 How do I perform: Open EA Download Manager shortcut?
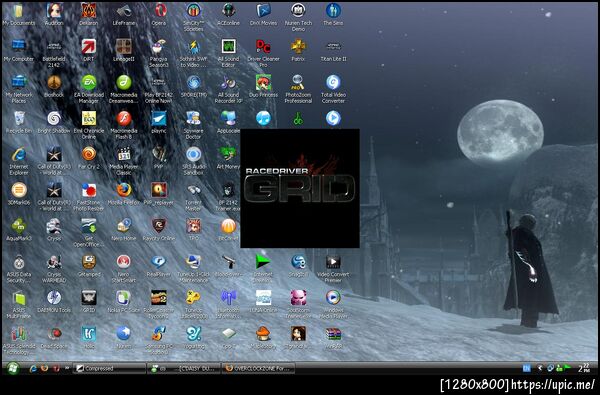89,90
